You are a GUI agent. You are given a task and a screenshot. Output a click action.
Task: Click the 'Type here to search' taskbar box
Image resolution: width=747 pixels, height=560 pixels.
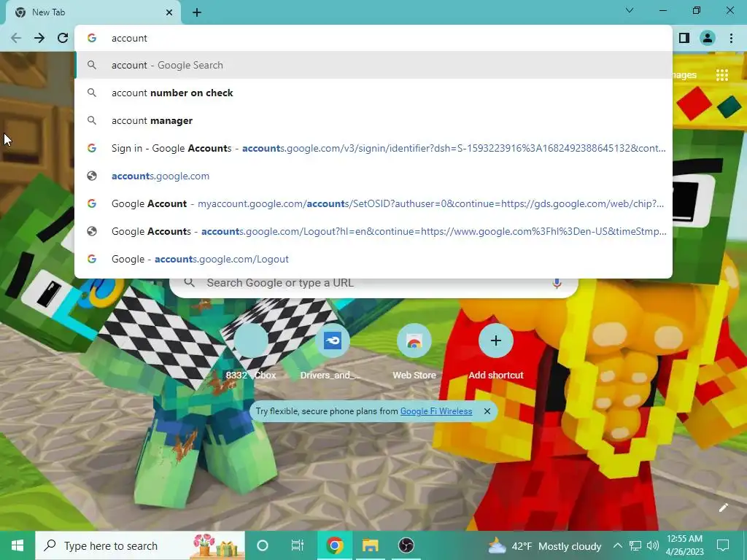click(140, 545)
